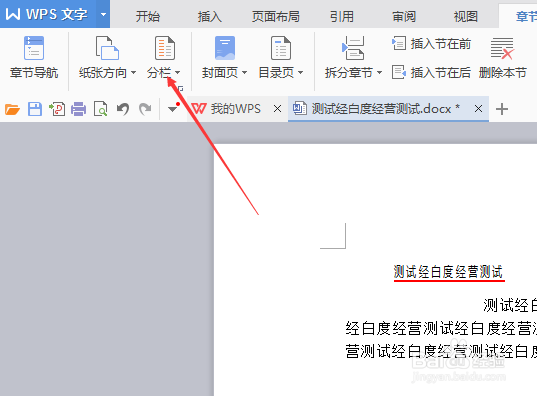The image size is (537, 396).
Task: Open the 章节导航 chapter navigation pane
Action: tap(34, 58)
